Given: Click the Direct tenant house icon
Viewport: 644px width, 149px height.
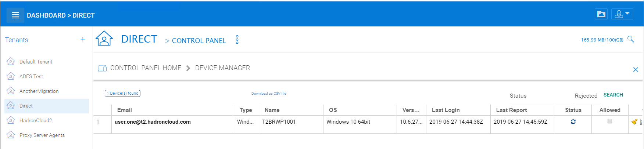Looking at the screenshot, I should tap(11, 105).
